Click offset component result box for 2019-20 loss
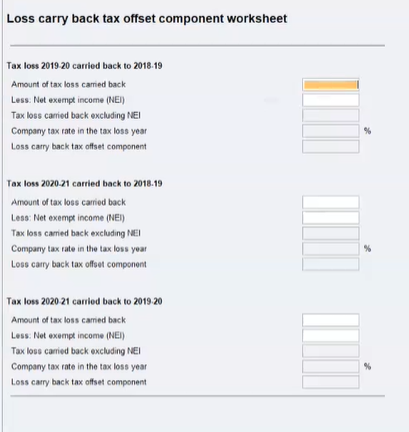This screenshot has height=432, width=409. 331,147
